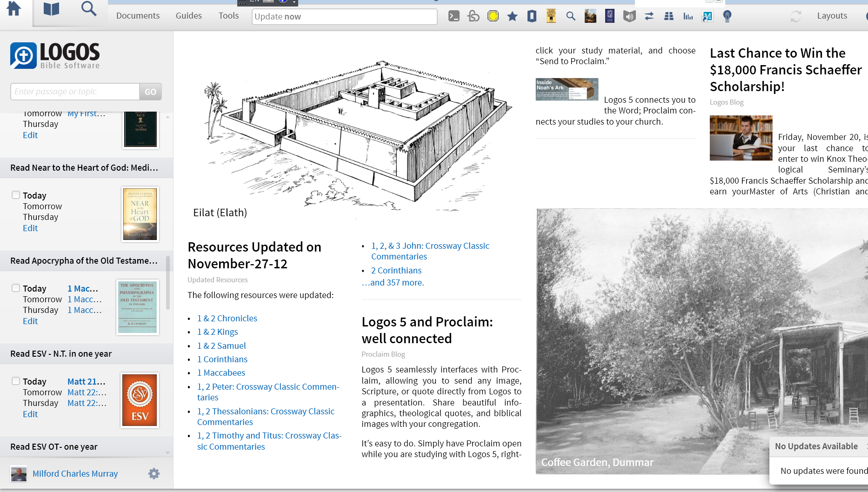
Task: Click the '…and 357 more.' link
Action: click(393, 282)
